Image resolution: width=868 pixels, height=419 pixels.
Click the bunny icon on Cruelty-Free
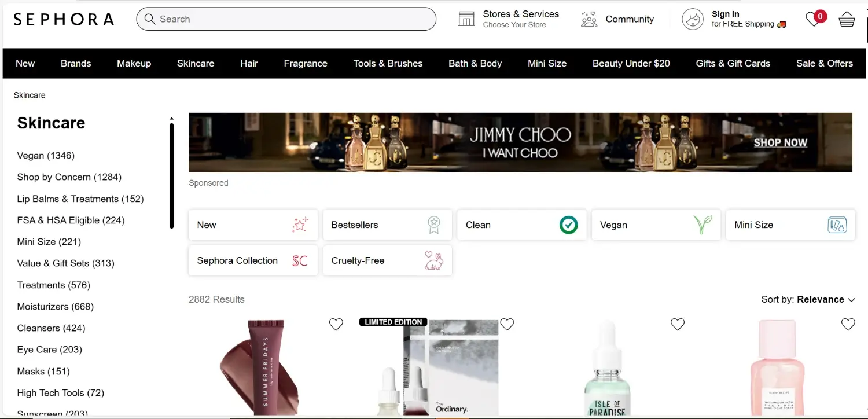[x=434, y=260]
